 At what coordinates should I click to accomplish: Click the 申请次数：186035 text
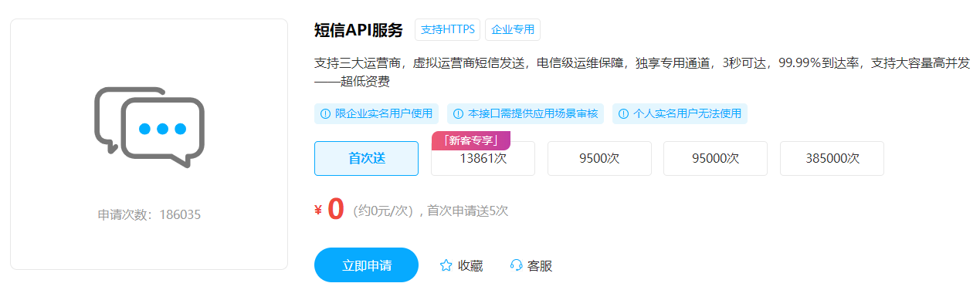pos(149,214)
